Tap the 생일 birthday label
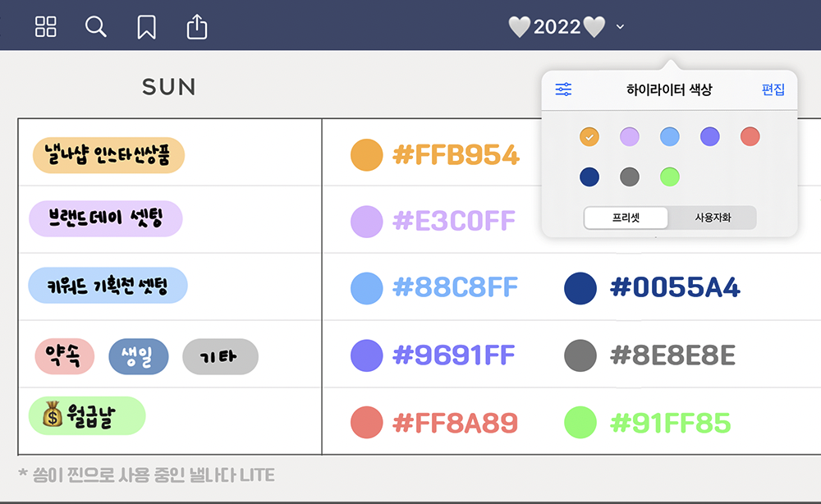Viewport: 821px width, 504px height. (138, 356)
